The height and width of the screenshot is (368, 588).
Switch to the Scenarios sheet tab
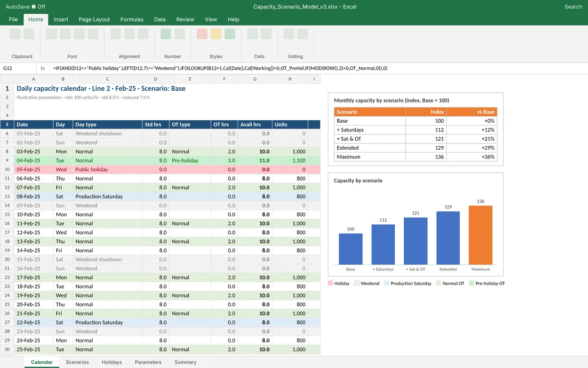(77, 362)
